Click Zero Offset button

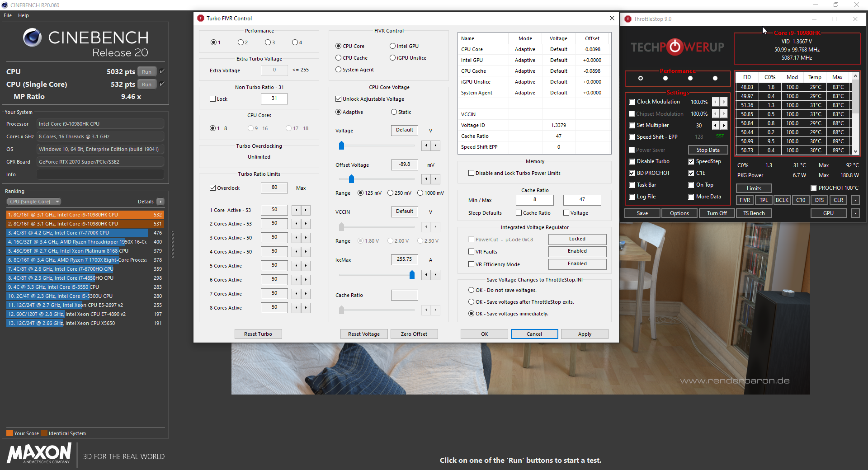tap(414, 334)
